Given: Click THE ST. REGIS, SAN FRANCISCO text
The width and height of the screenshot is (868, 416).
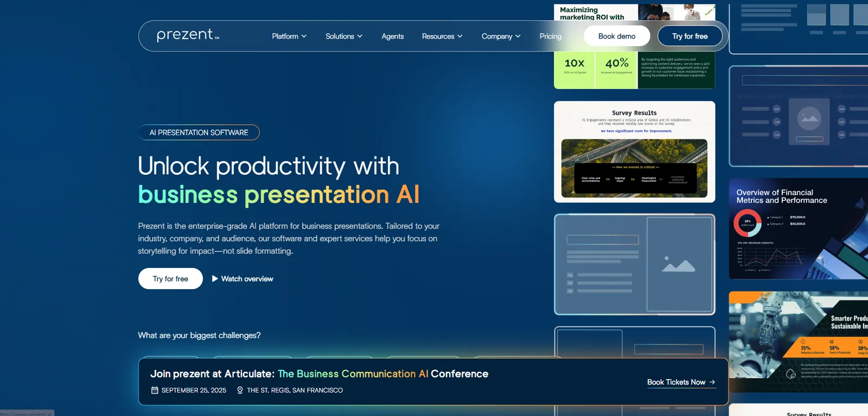Looking at the screenshot, I should [x=295, y=390].
